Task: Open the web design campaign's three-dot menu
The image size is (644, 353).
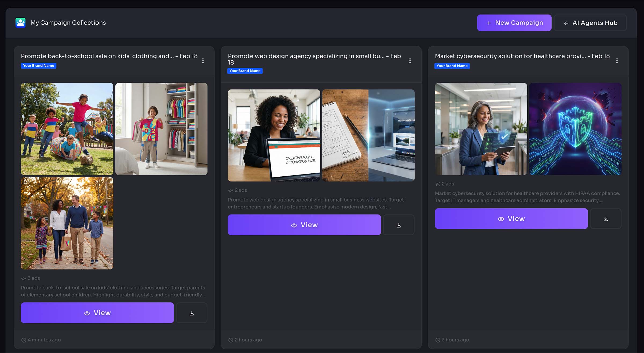Action: [x=410, y=61]
